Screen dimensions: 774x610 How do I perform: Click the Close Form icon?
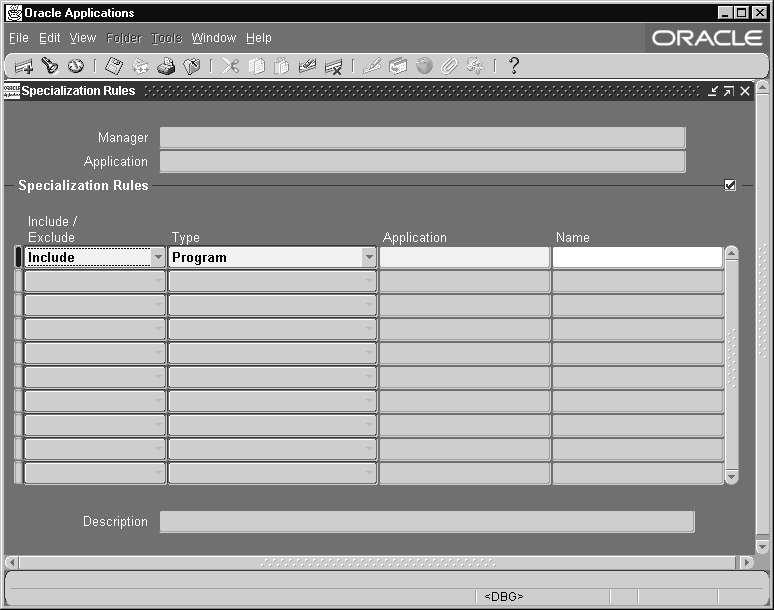pyautogui.click(x=192, y=66)
